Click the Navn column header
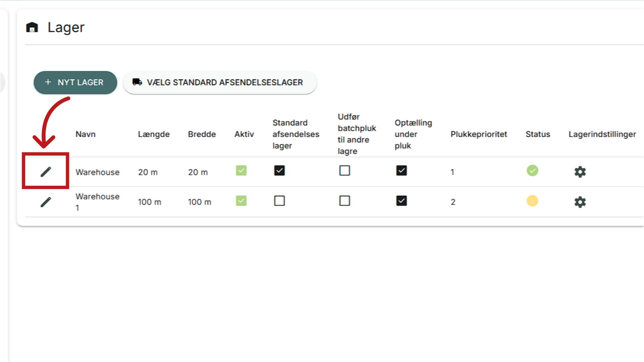The image size is (644, 362). [x=86, y=134]
